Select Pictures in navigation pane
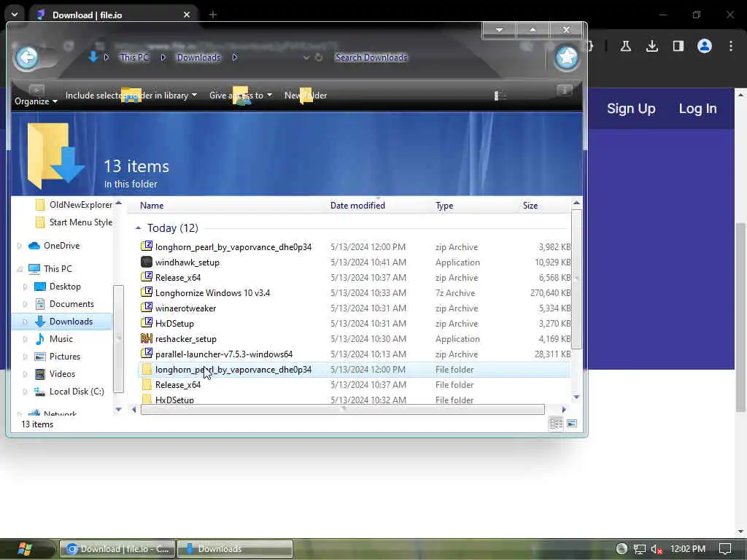 (65, 357)
